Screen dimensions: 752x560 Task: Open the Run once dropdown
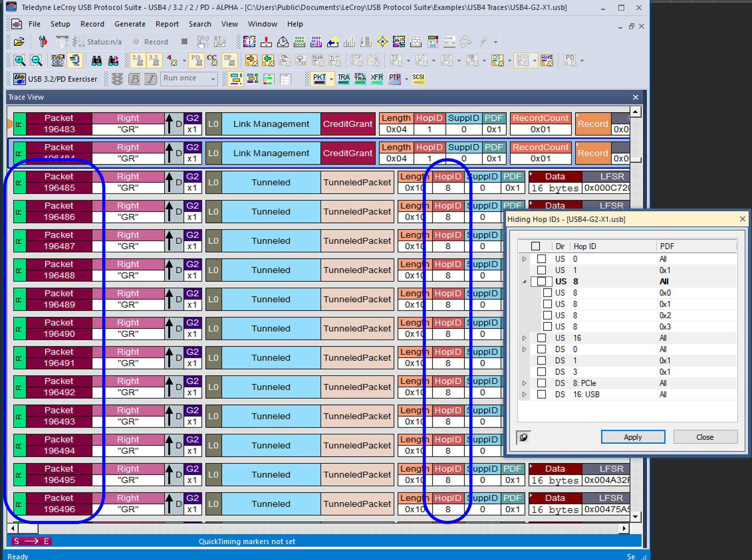tap(213, 79)
